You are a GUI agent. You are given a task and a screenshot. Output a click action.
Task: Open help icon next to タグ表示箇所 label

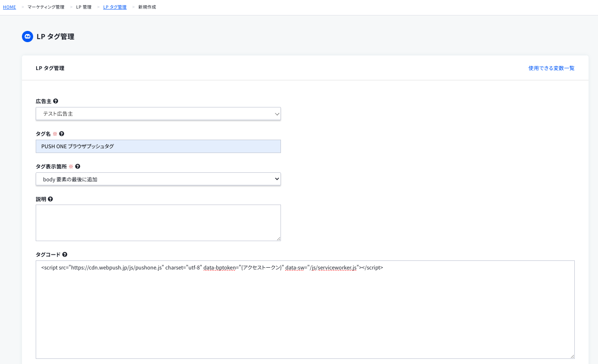[77, 166]
